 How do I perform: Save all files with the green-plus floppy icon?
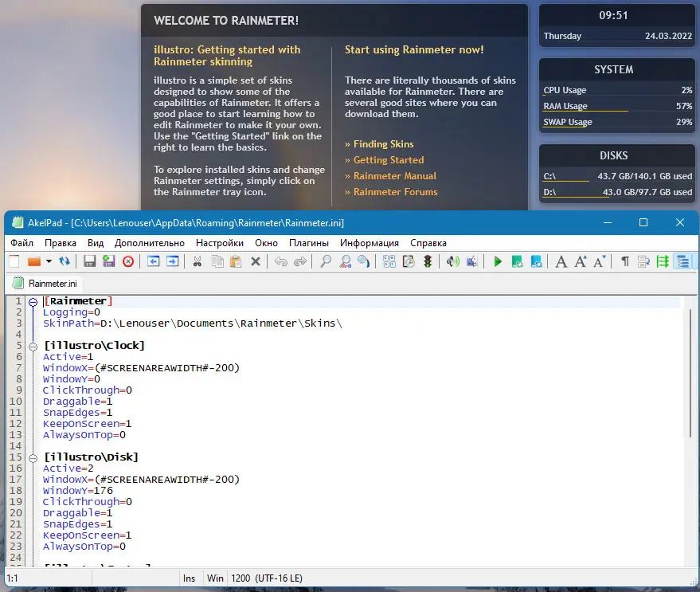(x=109, y=261)
